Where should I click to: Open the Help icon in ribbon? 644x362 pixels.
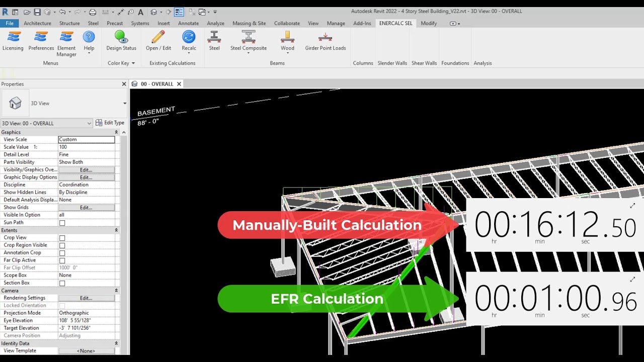pyautogui.click(x=89, y=42)
